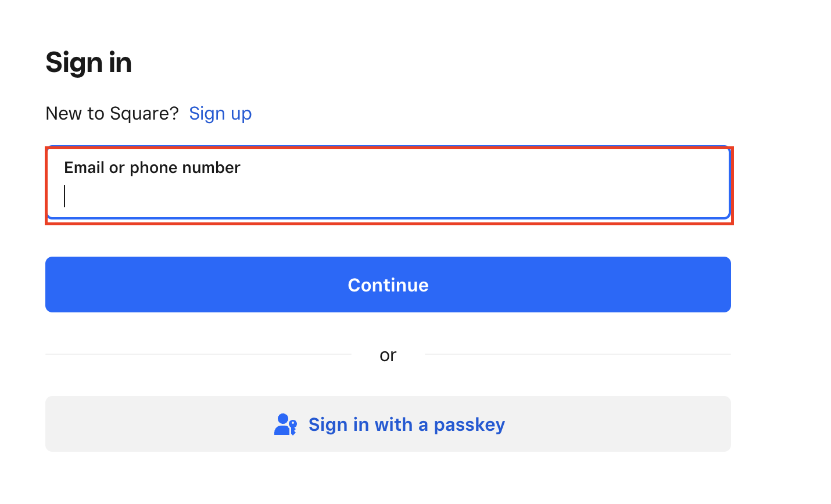The width and height of the screenshot is (831, 504).
Task: Click the 'New to Square?' text
Action: [x=112, y=113]
